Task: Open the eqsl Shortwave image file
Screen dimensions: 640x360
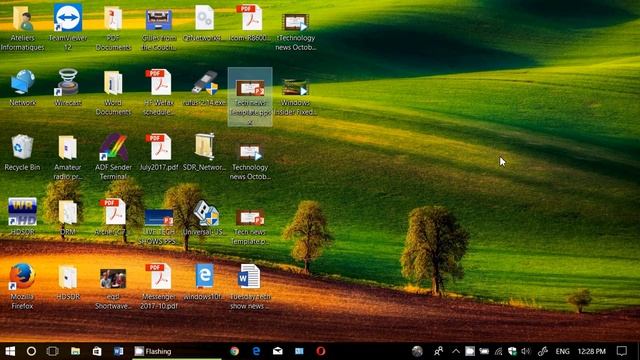Action: pyautogui.click(x=113, y=288)
